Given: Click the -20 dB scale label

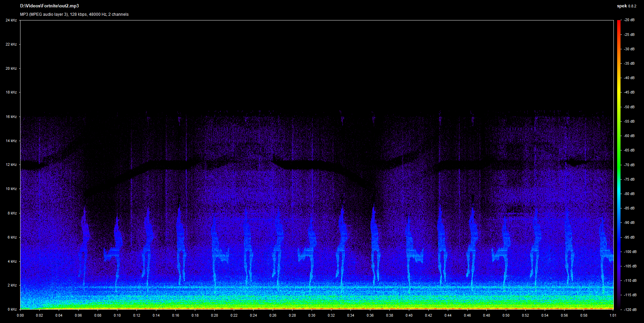Looking at the screenshot, I should coord(629,20).
